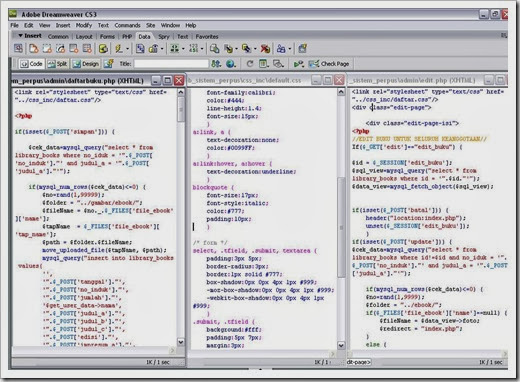Image resolution: width=520 pixels, height=382 pixels.
Task: Open the Help menu
Action: coord(191,25)
